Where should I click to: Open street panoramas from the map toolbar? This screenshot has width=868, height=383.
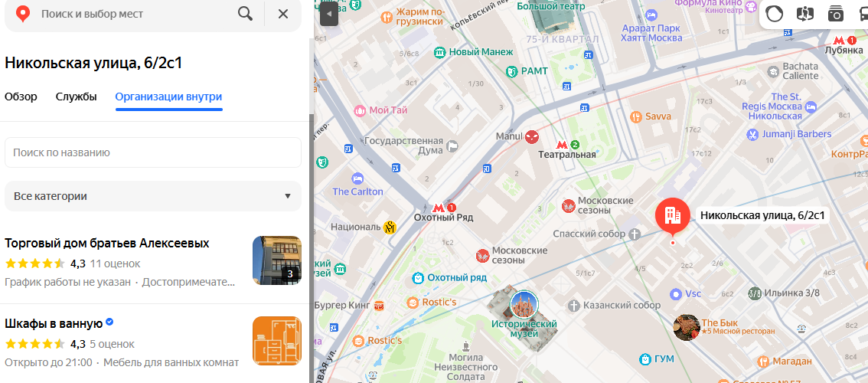[x=804, y=14]
